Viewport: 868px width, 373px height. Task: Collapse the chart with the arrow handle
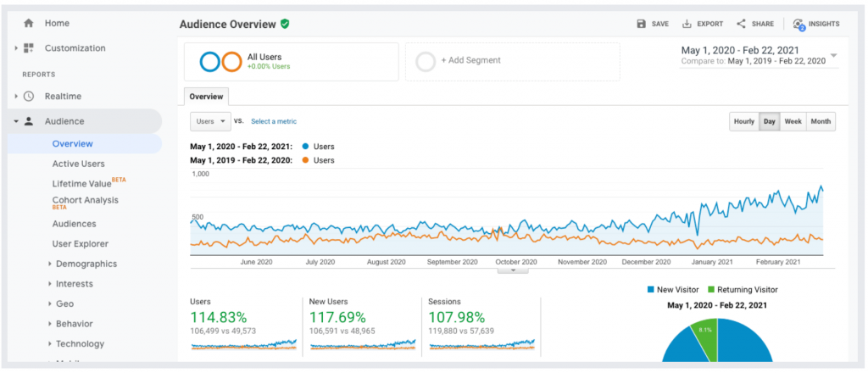(x=513, y=270)
